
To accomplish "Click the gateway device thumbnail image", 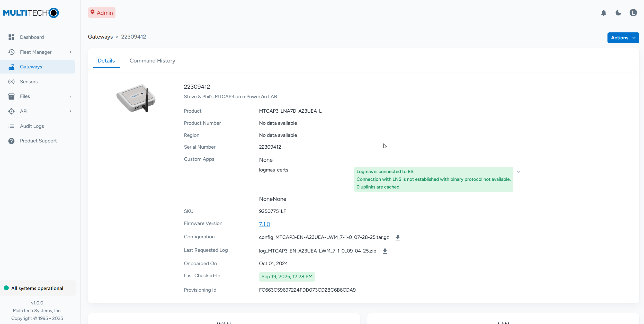I will tap(136, 98).
